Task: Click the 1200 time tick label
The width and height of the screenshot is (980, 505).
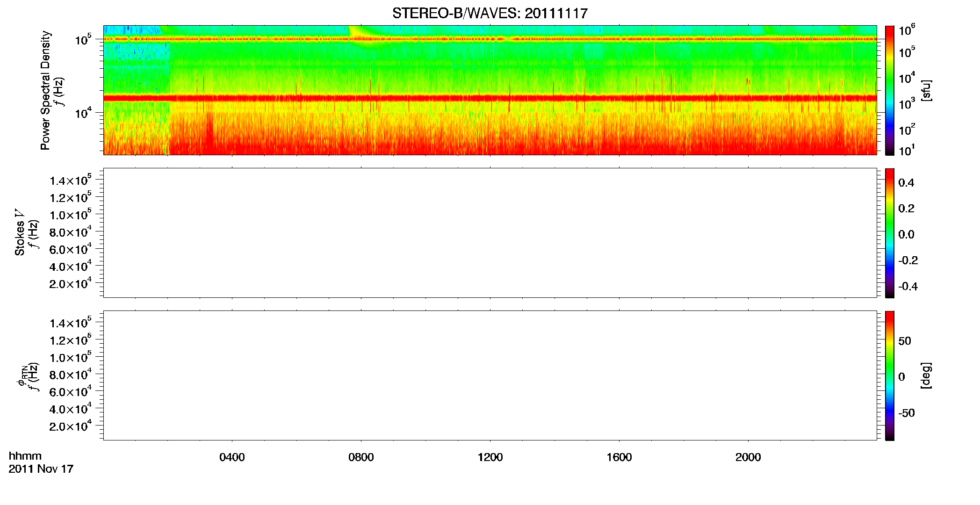Action: 490,457
